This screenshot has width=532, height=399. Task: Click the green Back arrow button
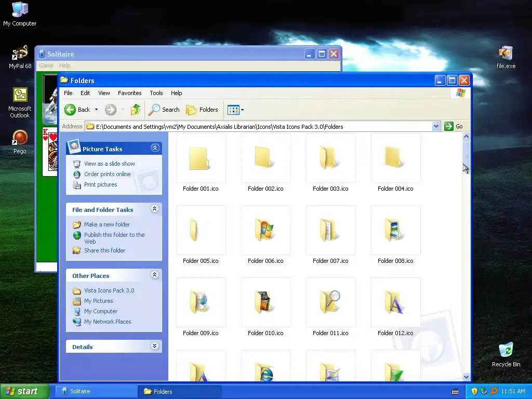(x=70, y=110)
